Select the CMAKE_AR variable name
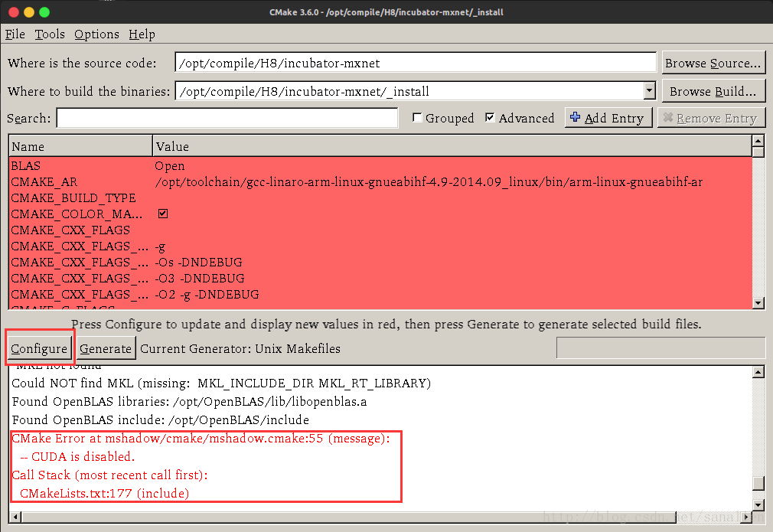 (x=44, y=182)
